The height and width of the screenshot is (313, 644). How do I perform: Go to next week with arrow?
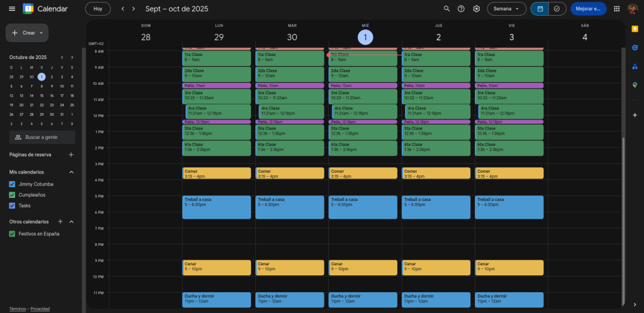(x=133, y=9)
